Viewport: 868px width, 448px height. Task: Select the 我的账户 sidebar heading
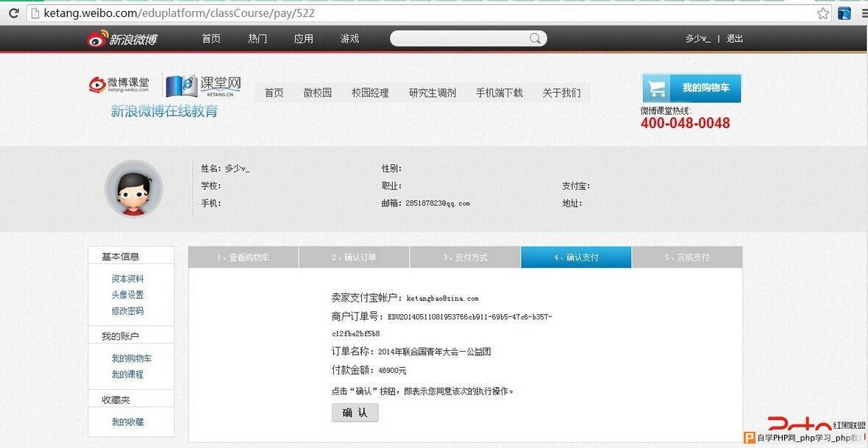pos(120,336)
